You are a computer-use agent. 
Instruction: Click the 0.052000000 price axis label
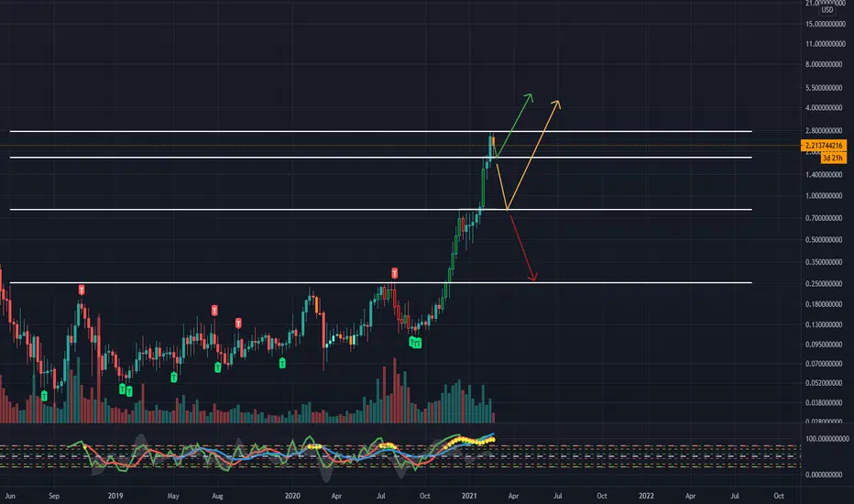tap(826, 383)
